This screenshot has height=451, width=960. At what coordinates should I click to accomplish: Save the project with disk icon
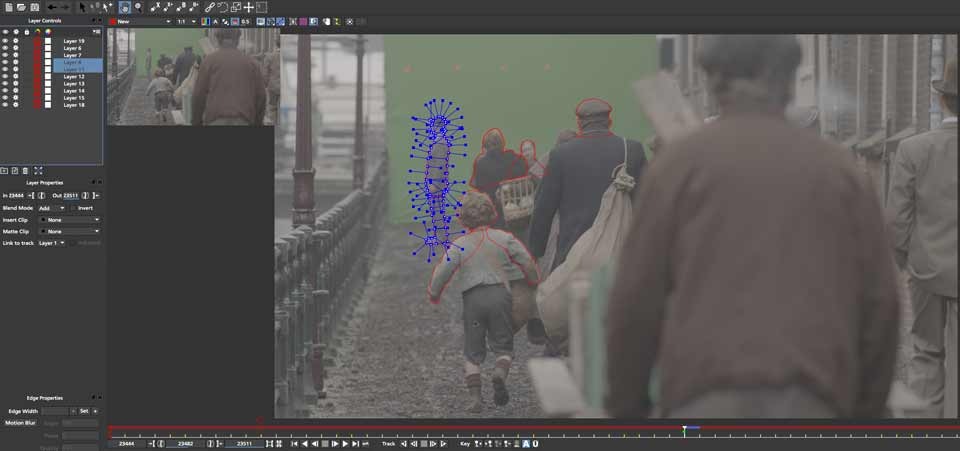pos(34,7)
